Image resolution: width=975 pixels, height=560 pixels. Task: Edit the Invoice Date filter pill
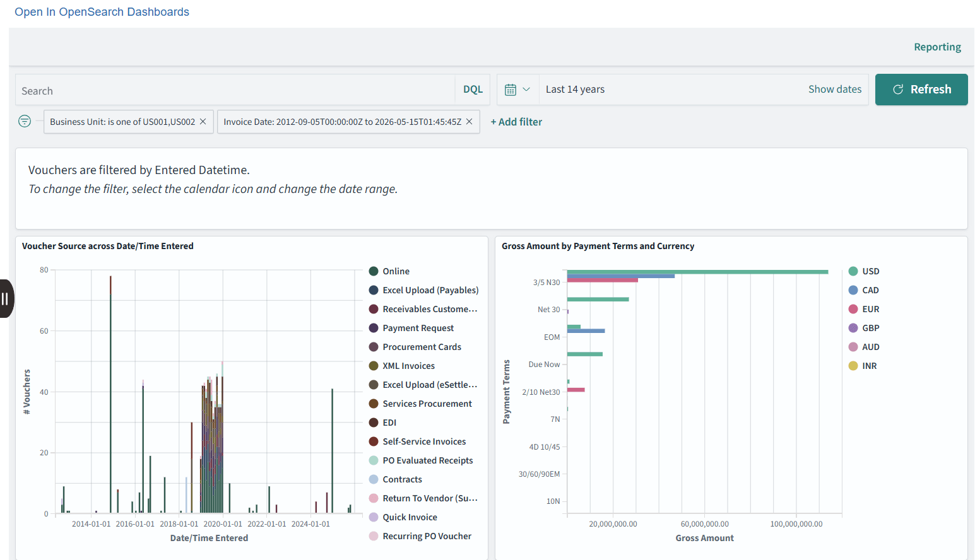(342, 122)
